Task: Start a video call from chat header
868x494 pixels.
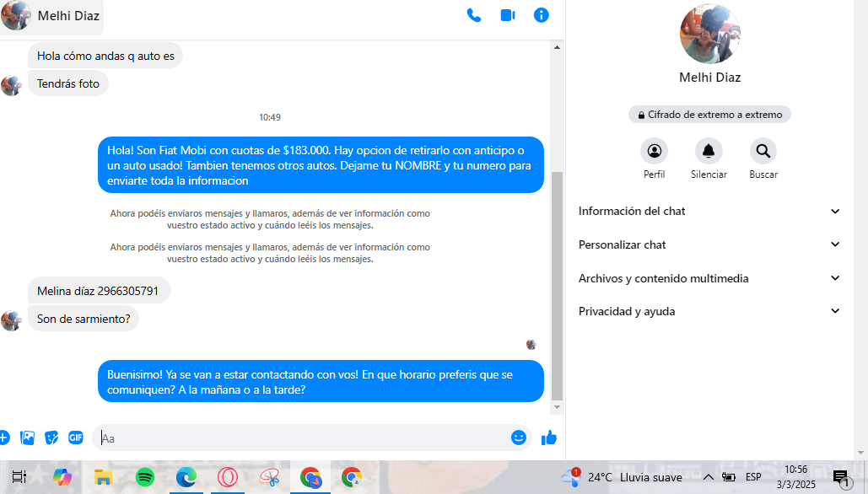Action: [508, 15]
